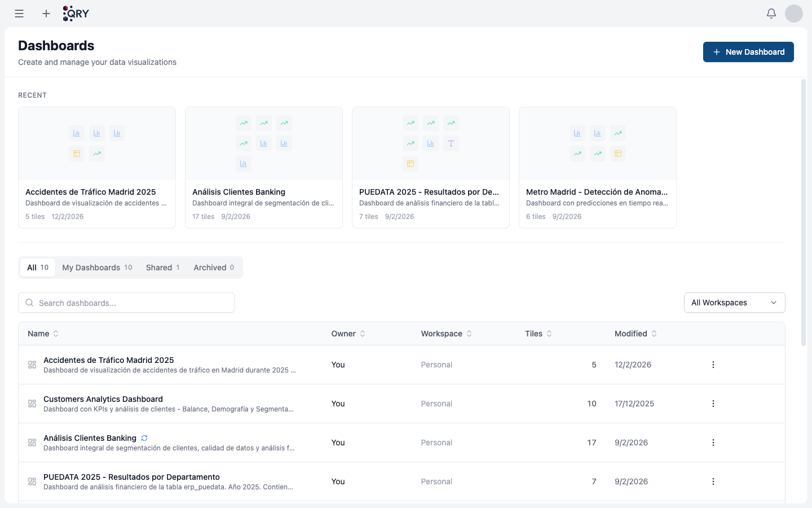This screenshot has height=508, width=812.
Task: Sort the table by Workspace column
Action: 447,334
